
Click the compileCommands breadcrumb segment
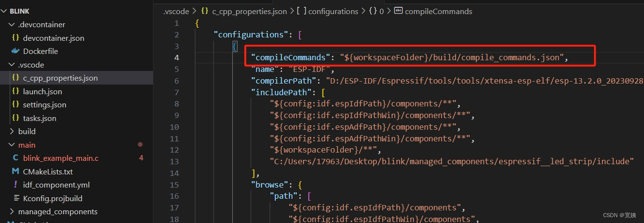[438, 11]
